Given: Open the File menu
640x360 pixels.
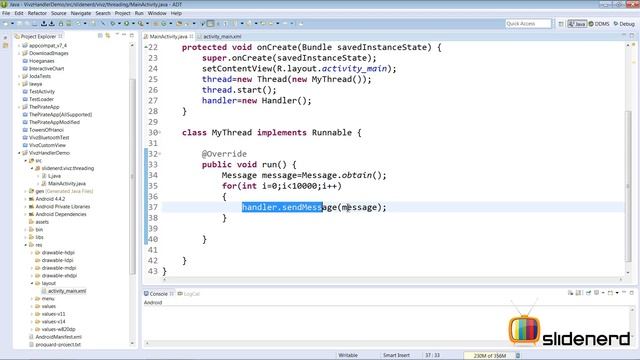Looking at the screenshot, I should (6, 13).
